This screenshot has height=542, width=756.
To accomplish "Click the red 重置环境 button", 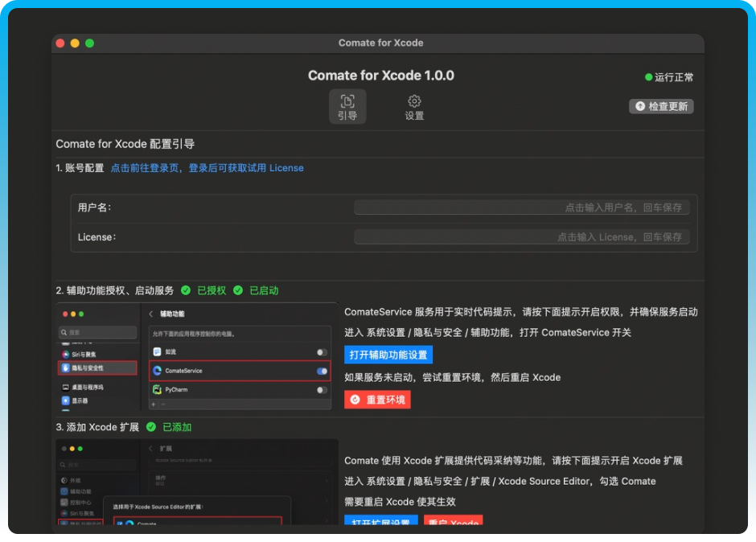I will (x=377, y=399).
